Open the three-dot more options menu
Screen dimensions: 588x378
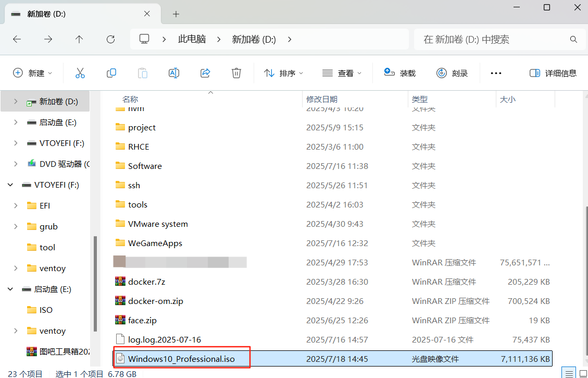496,73
